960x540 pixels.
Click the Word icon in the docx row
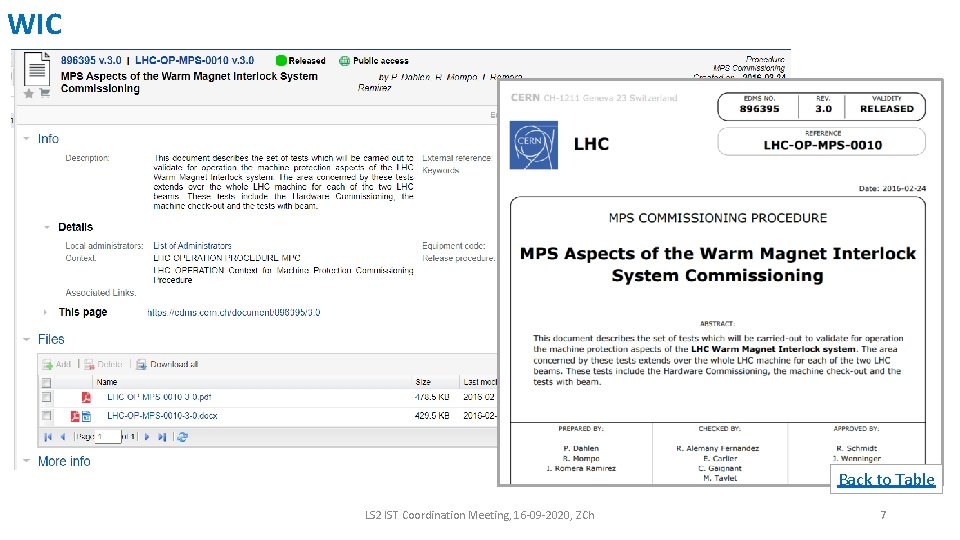click(86, 416)
